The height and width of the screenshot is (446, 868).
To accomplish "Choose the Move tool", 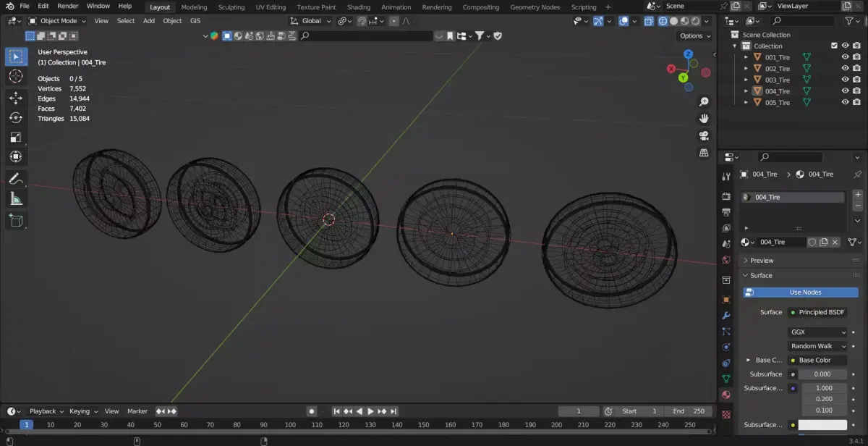I will (x=16, y=98).
